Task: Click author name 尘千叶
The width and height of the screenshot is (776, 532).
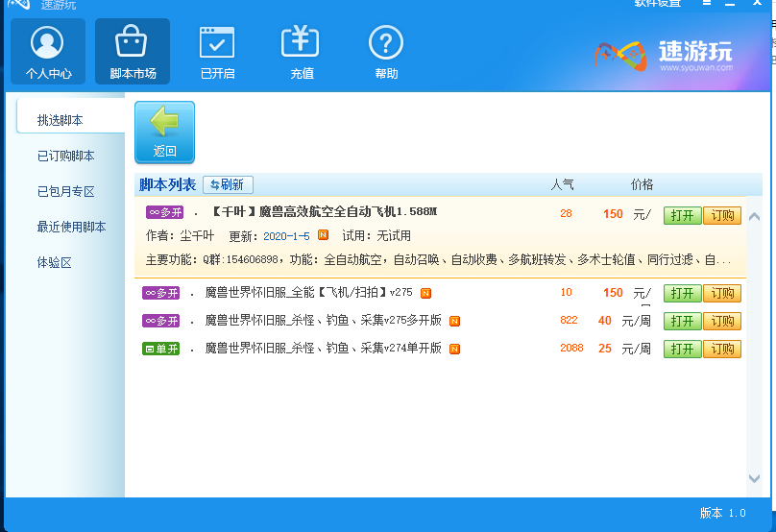Action: 197,235
